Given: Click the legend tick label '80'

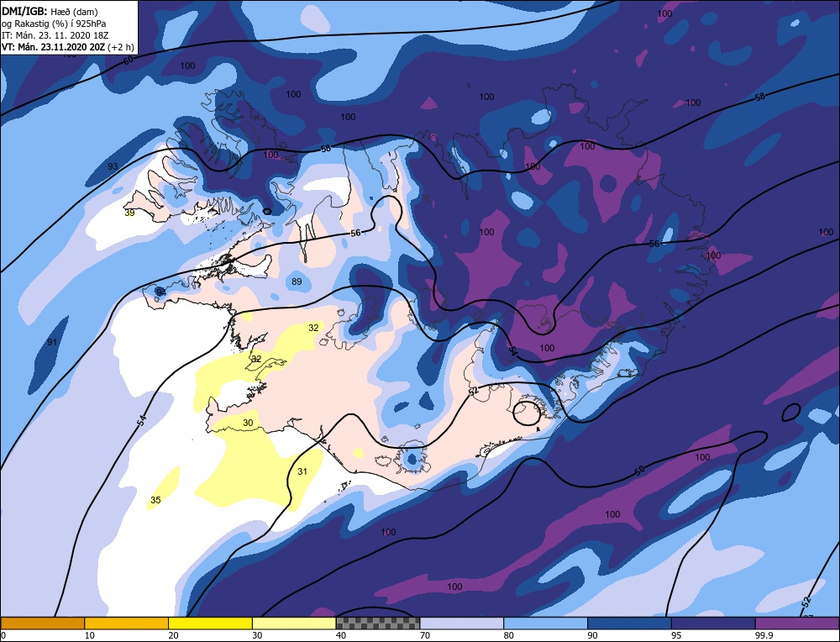Looking at the screenshot, I should click(509, 635).
